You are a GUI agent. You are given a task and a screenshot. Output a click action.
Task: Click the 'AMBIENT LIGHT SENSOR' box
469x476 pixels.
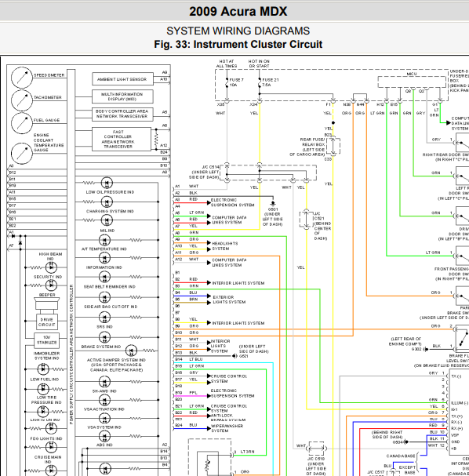point(122,79)
